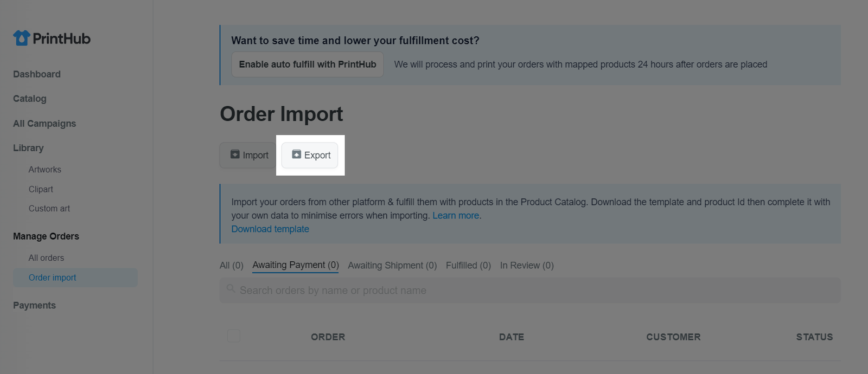
Task: Switch to the Fulfilled (0) tab
Action: tap(468, 266)
